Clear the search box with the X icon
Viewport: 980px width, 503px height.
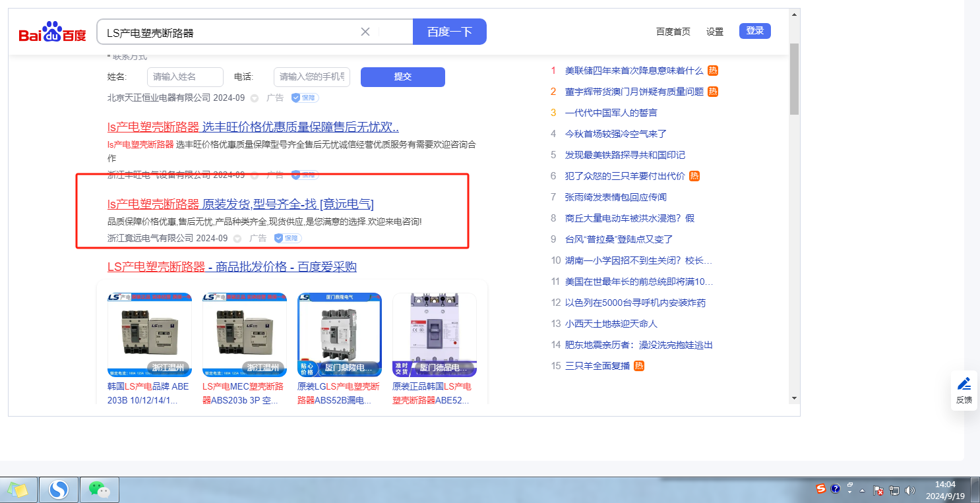click(365, 32)
